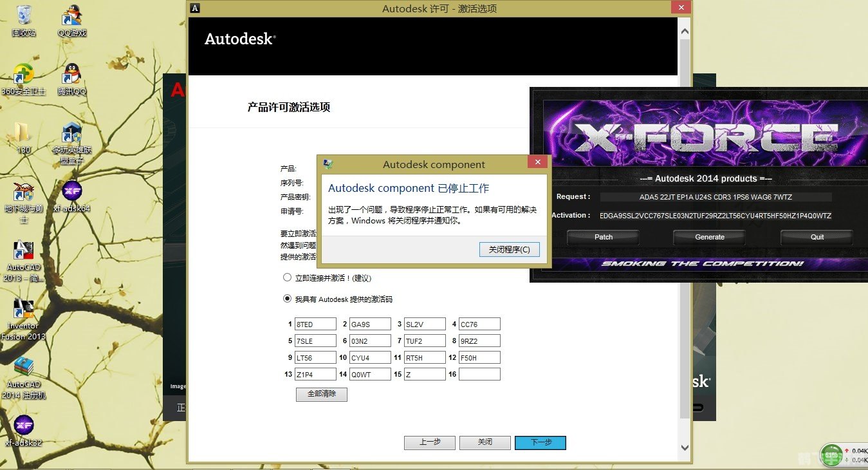Launch Inventor Fusion 2013

24,309
